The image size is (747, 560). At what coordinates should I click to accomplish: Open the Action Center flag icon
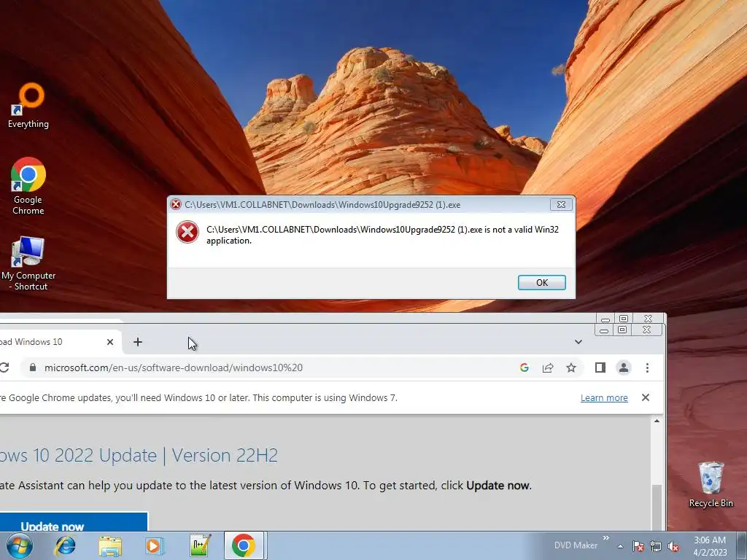click(x=638, y=546)
